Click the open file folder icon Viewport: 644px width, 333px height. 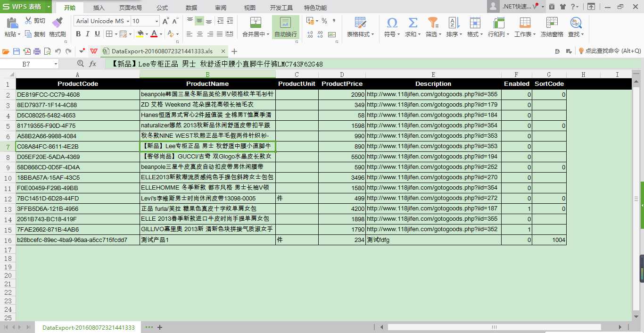coord(6,51)
